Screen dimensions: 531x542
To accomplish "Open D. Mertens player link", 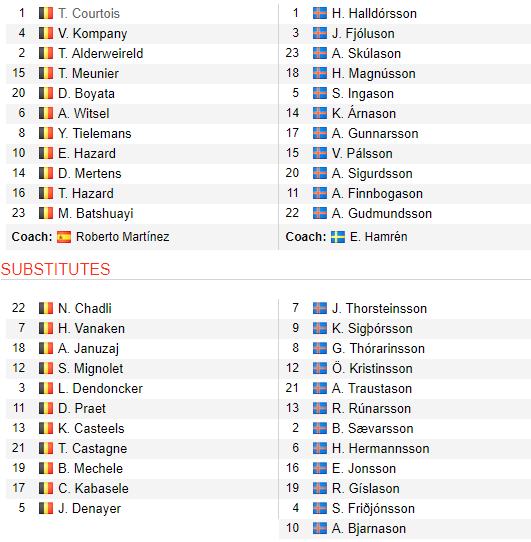I will coord(90,174).
